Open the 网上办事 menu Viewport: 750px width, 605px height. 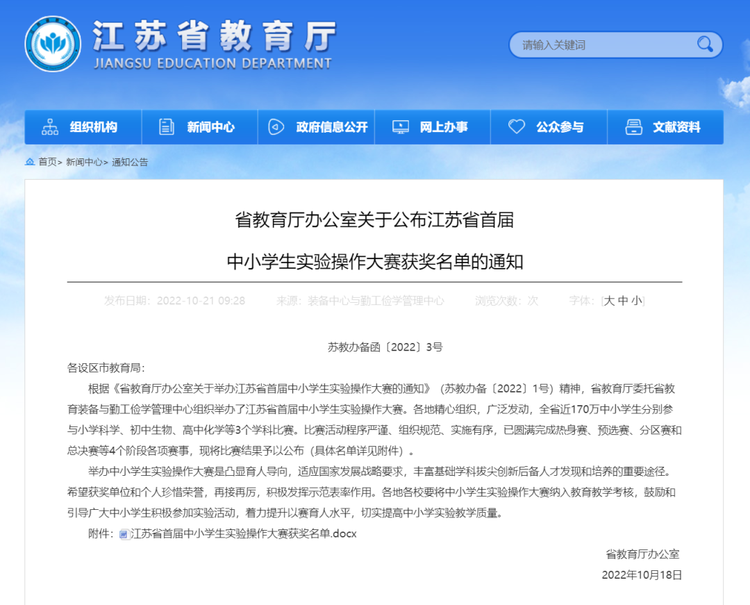pyautogui.click(x=433, y=127)
